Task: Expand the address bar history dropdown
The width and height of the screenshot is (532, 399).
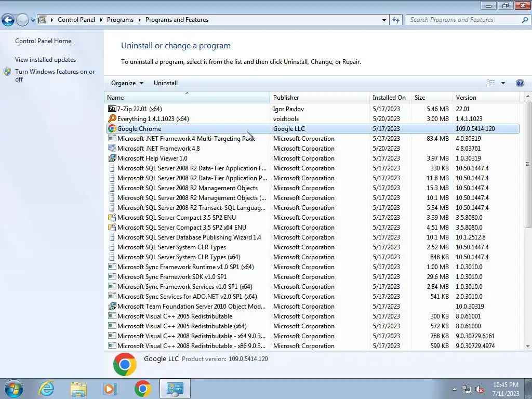Action: 384,20
